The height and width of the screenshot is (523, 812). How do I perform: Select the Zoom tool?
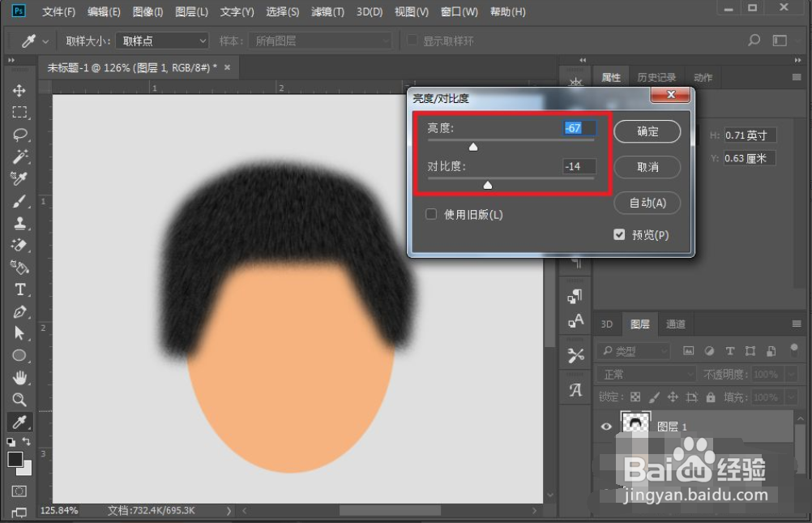click(x=19, y=400)
